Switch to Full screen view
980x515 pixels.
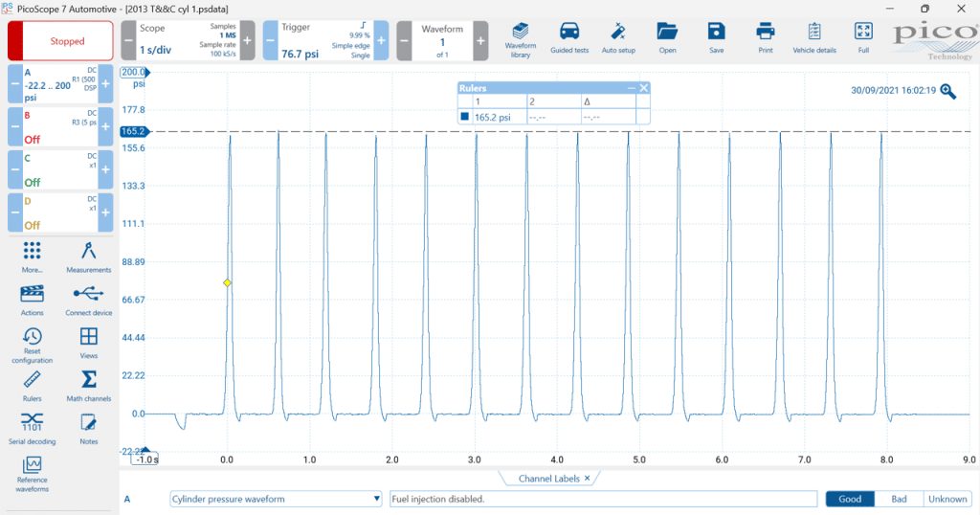863,39
